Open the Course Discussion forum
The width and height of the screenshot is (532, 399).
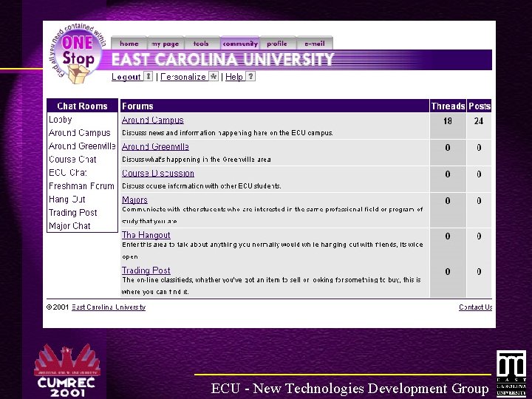pyautogui.click(x=158, y=174)
